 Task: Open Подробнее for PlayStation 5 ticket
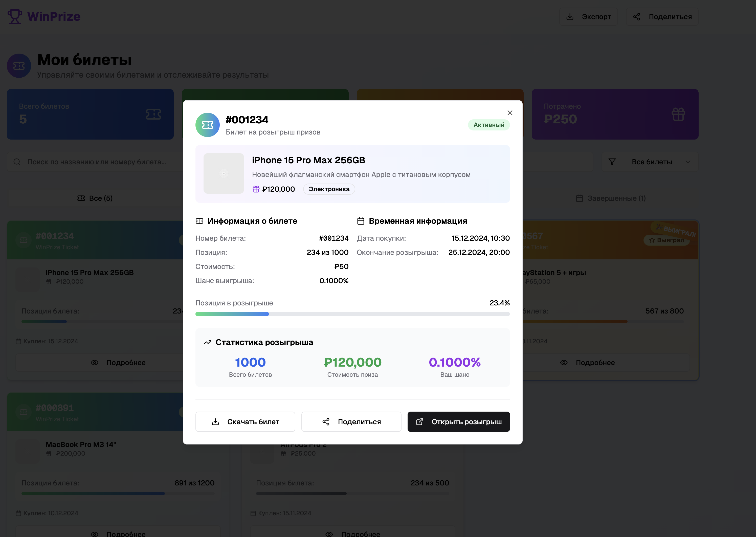coord(587,362)
